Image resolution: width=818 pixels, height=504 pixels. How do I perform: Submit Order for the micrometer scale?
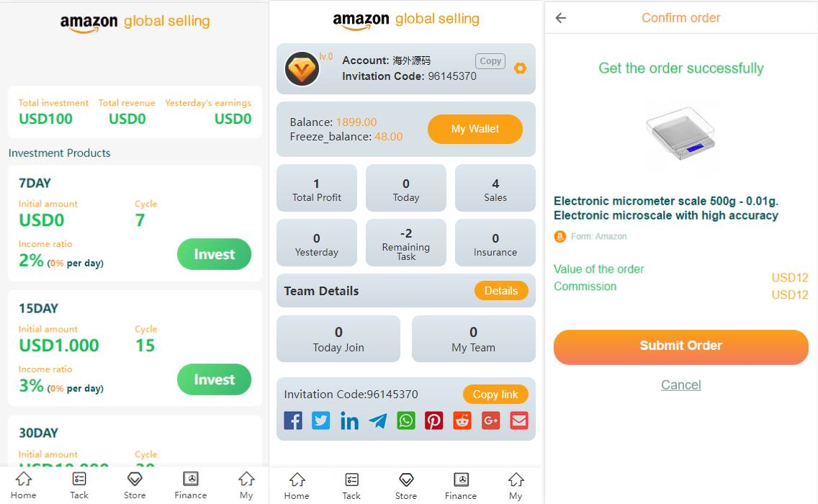680,346
